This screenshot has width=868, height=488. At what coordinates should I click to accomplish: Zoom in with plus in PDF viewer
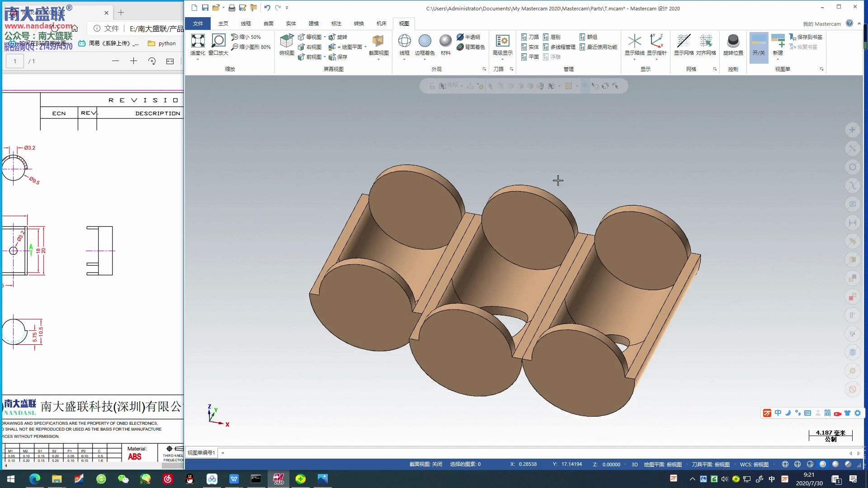pos(133,61)
